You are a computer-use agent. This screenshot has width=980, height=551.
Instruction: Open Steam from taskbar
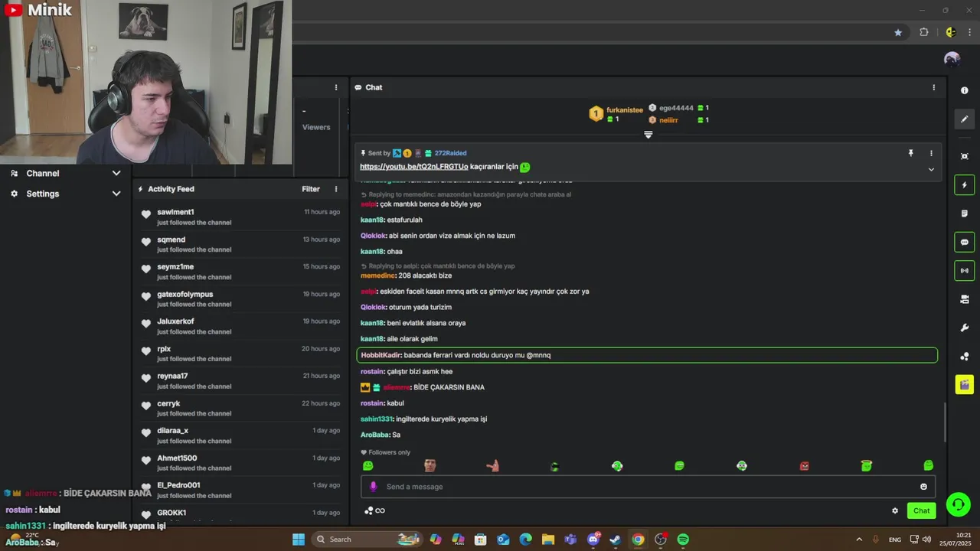coord(615,540)
